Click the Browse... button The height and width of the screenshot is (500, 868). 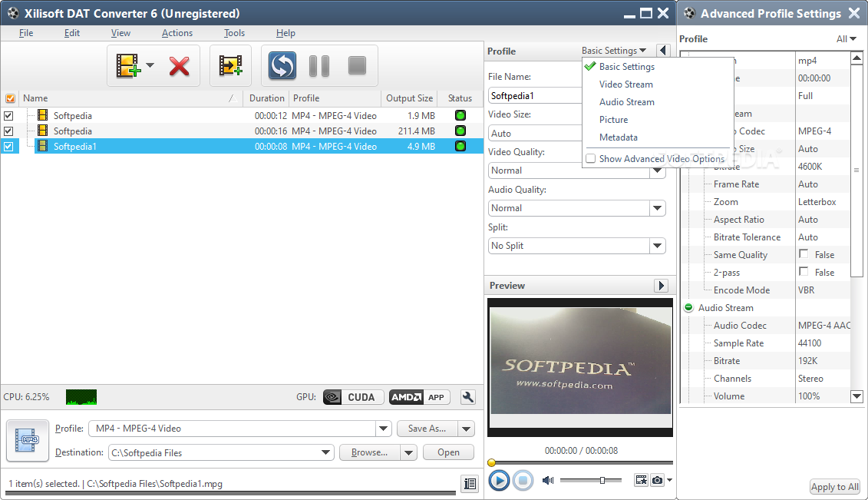pos(370,453)
